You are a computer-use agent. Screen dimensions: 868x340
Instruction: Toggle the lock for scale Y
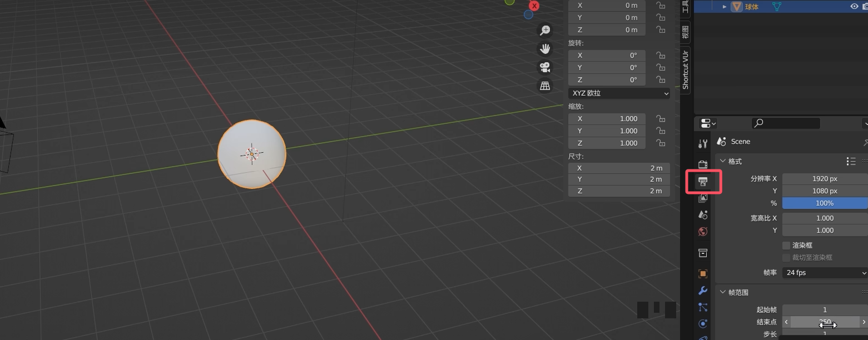click(661, 131)
